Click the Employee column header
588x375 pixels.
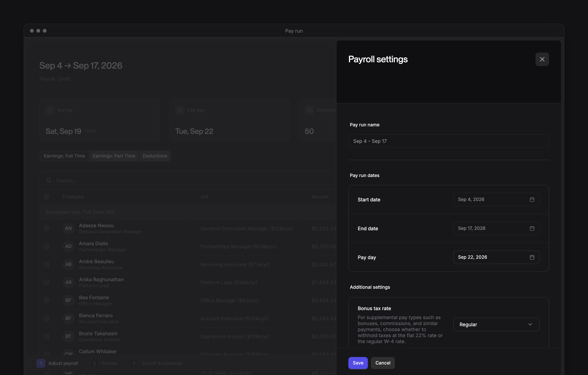click(73, 197)
